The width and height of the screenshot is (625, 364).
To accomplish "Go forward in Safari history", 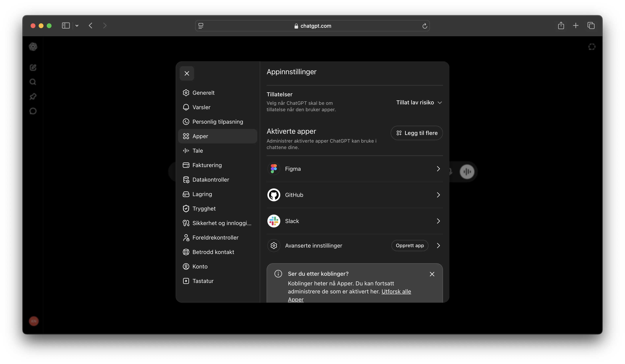I will point(105,26).
